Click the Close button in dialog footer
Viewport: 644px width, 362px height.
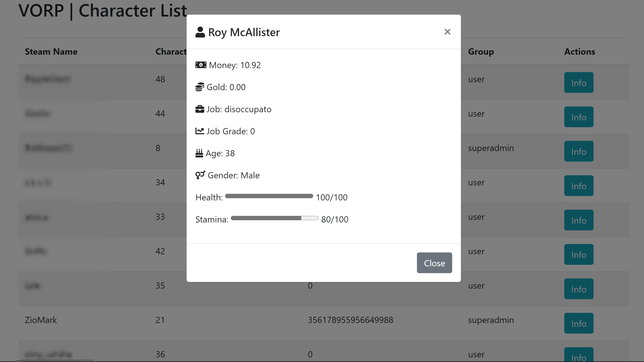click(434, 263)
